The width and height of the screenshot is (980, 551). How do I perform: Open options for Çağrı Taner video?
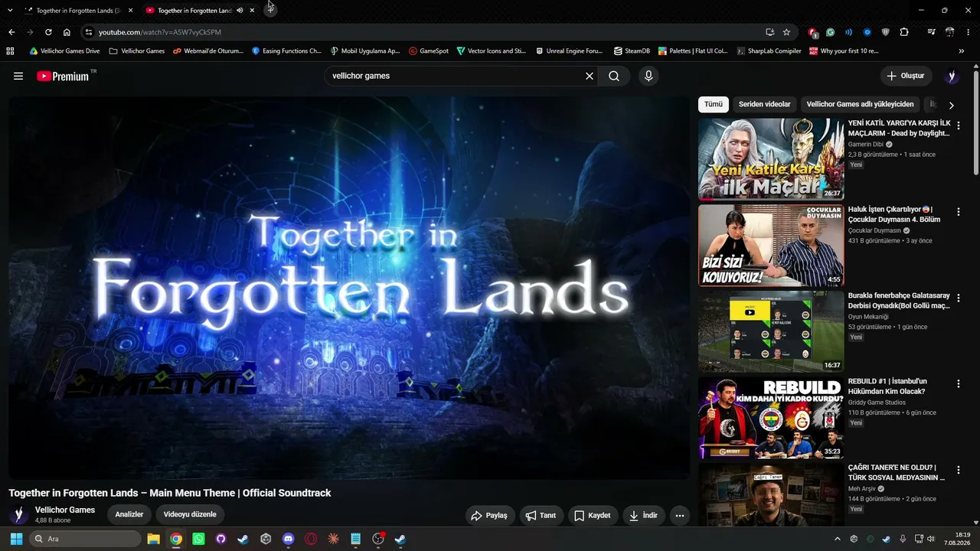point(958,470)
